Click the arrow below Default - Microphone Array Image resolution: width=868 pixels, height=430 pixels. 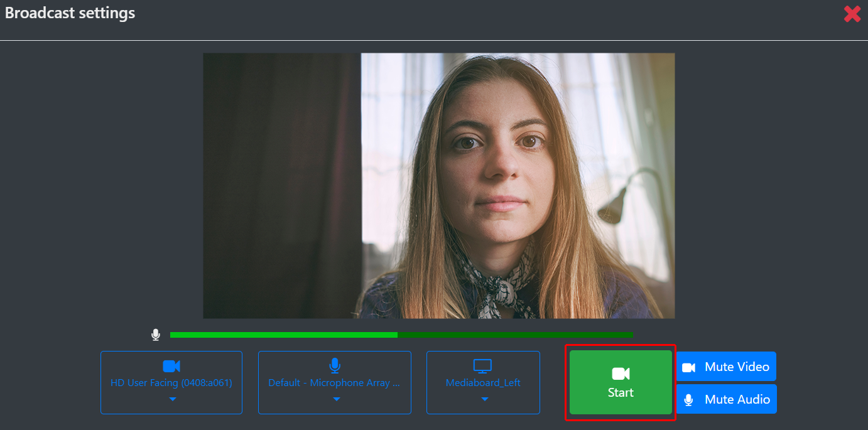click(x=336, y=399)
